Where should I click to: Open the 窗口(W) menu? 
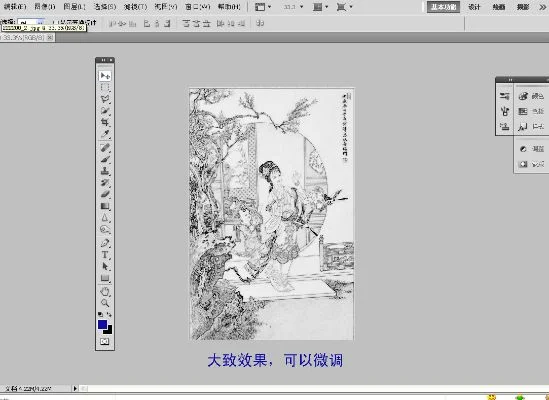(197, 7)
